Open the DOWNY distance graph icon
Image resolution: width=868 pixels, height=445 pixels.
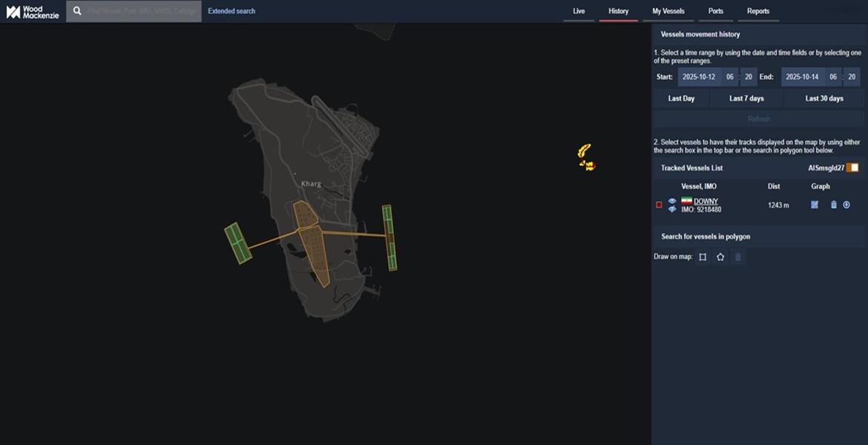pos(815,205)
